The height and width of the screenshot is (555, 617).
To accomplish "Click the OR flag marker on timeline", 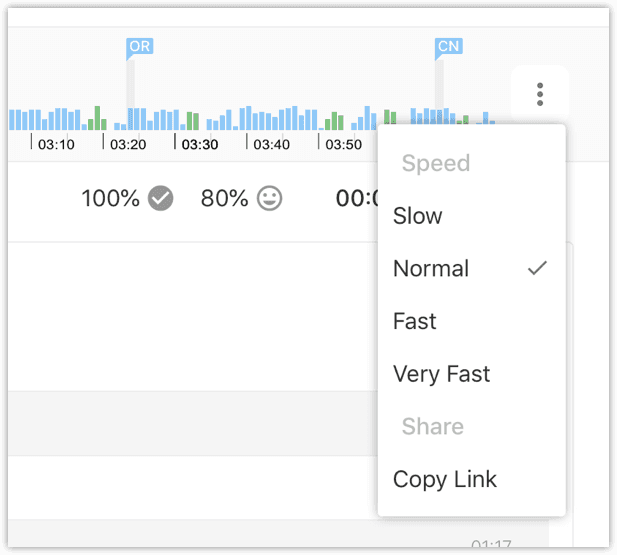I will tap(140, 46).
